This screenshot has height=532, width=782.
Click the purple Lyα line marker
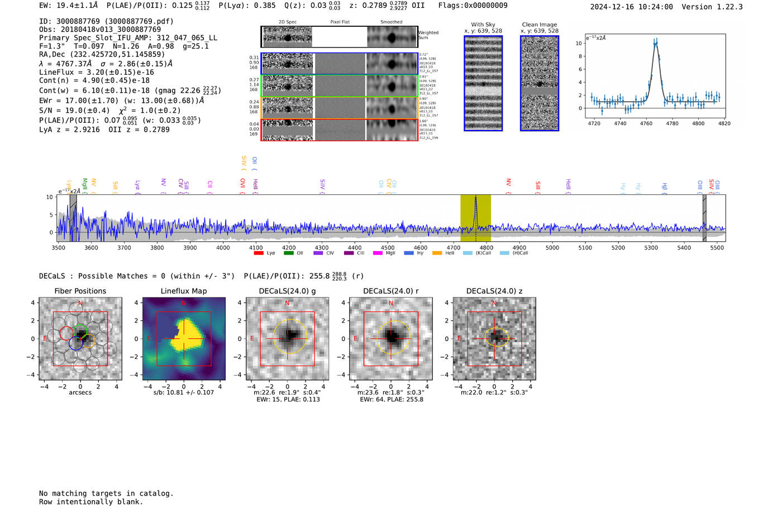tap(137, 186)
